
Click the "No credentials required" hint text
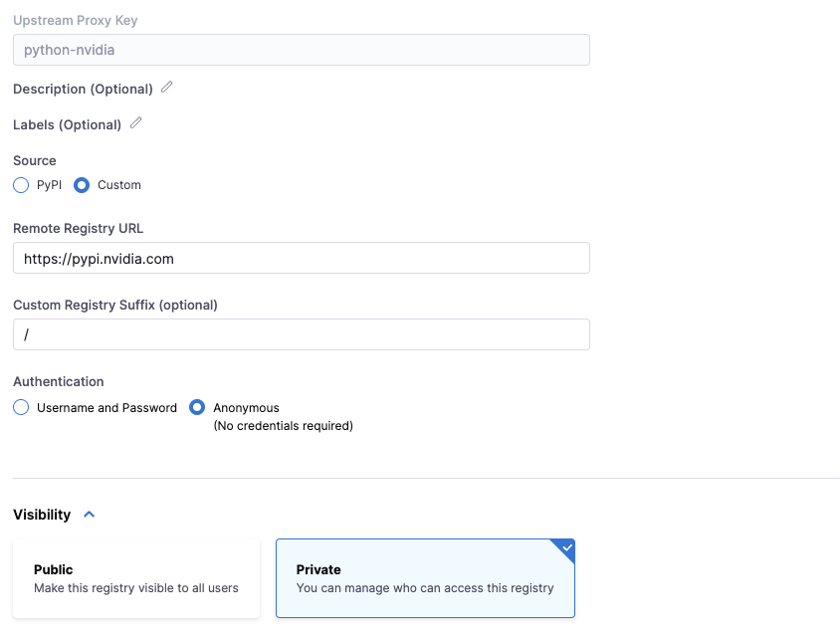pos(283,426)
